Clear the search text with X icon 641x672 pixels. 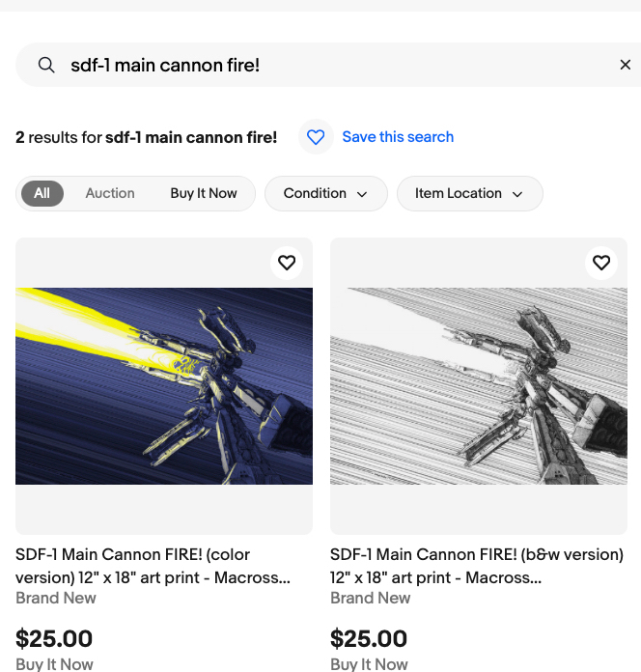click(625, 65)
